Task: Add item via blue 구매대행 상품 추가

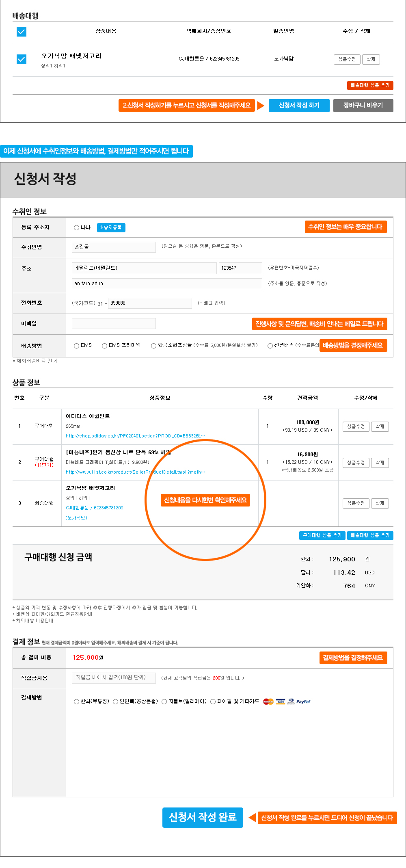Action: pos(322,535)
